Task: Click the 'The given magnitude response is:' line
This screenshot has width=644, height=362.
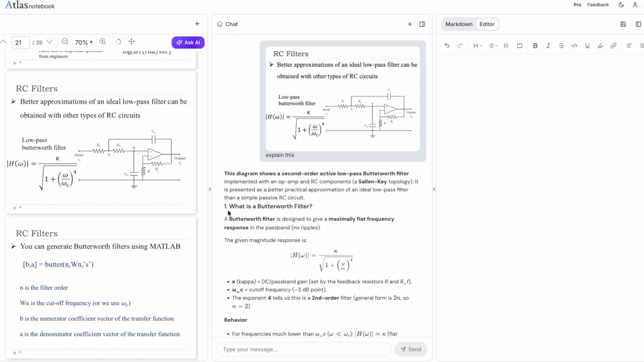Action: (265, 240)
